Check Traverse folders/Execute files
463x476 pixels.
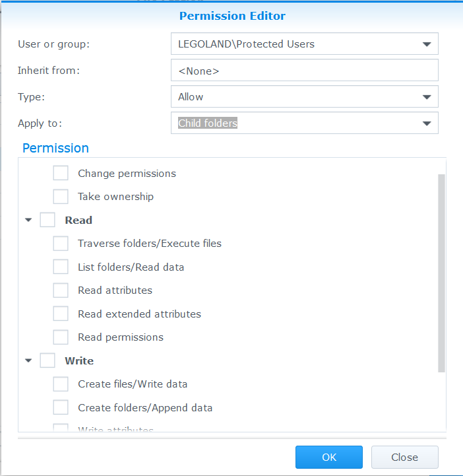(60, 244)
